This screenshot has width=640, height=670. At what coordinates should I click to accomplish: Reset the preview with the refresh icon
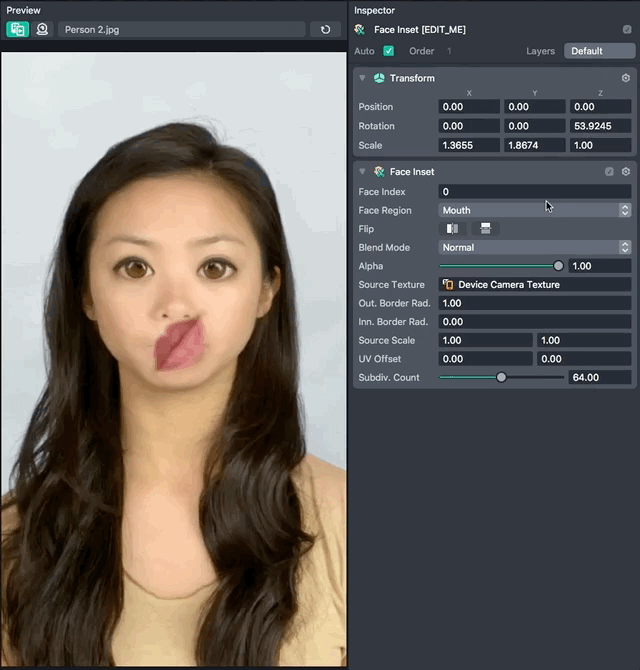click(325, 29)
